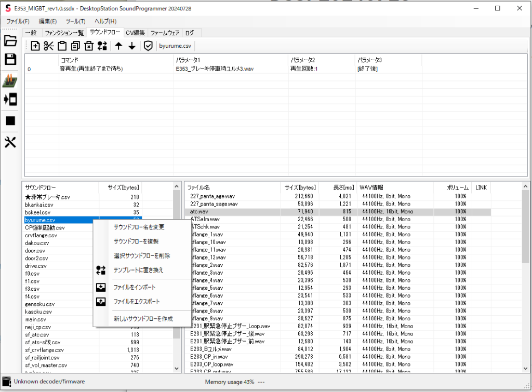Viewport: 532px width, 392px height.
Task: Move the row up with arrow icon
Action: [x=118, y=46]
